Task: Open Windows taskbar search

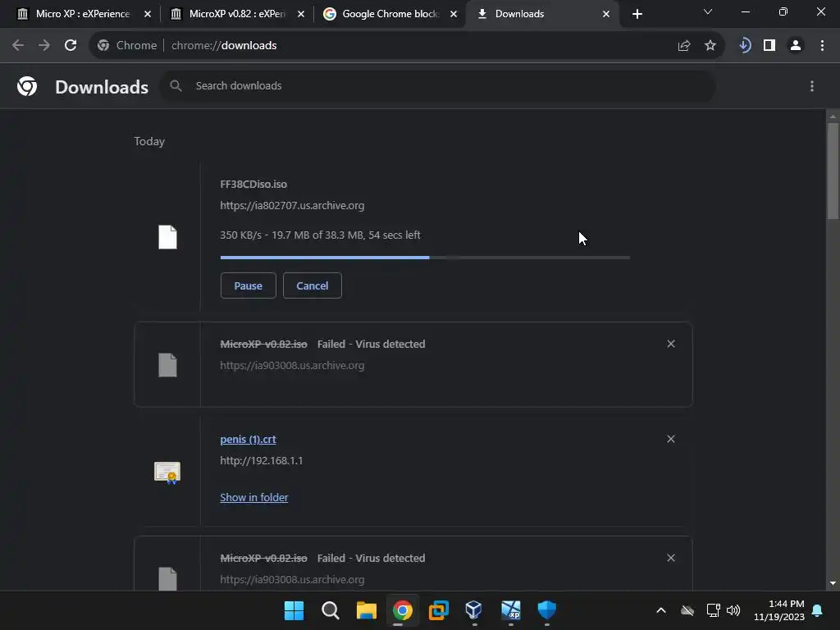Action: [330, 610]
